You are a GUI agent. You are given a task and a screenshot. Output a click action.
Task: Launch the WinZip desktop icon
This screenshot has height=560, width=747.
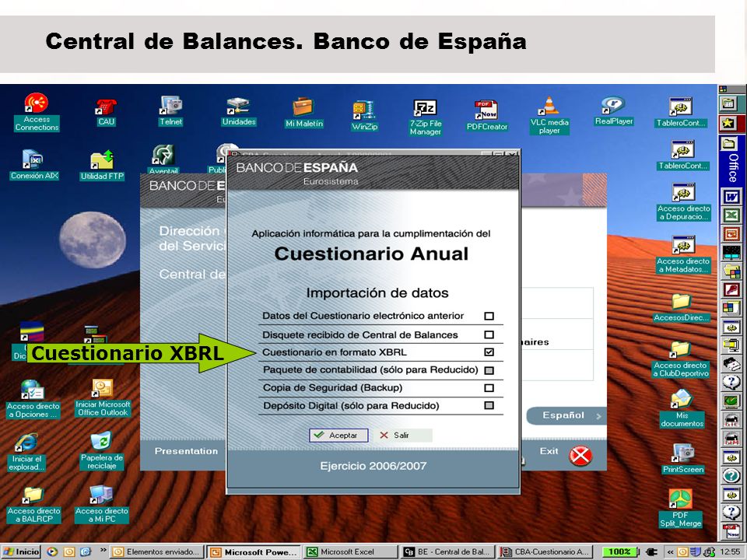pyautogui.click(x=364, y=116)
